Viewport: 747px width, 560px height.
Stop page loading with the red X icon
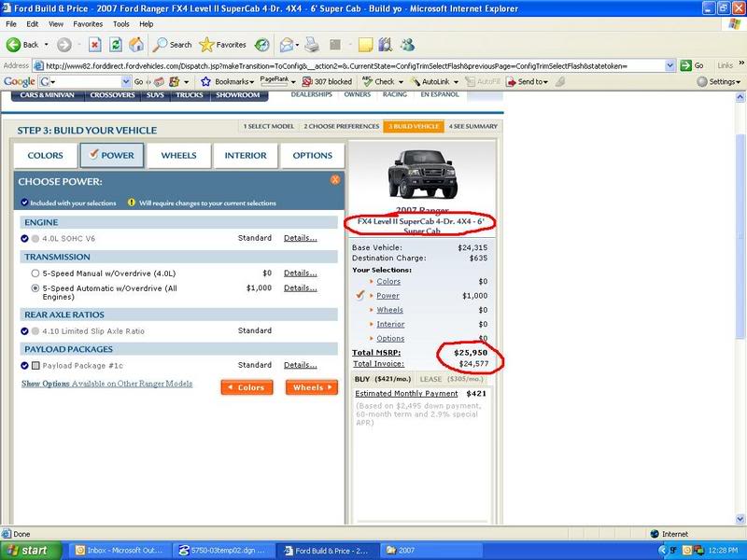95,45
